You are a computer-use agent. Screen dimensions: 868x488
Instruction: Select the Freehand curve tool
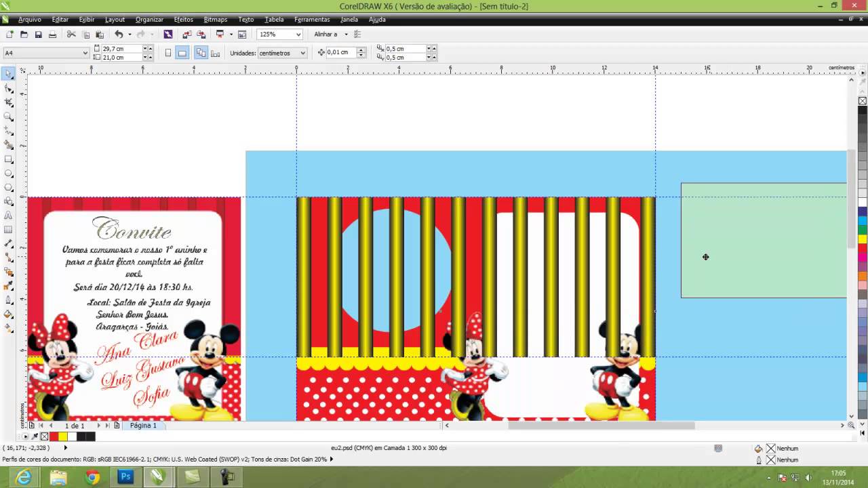point(9,131)
